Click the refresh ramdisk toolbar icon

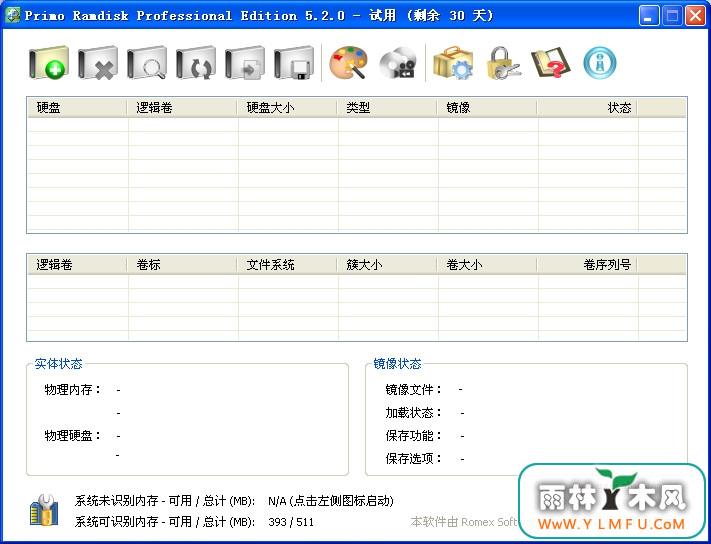click(195, 63)
